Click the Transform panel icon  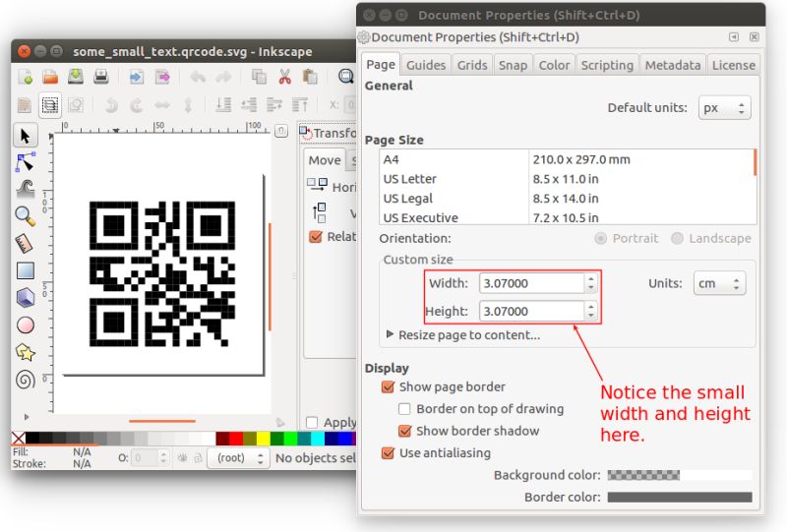coord(306,133)
